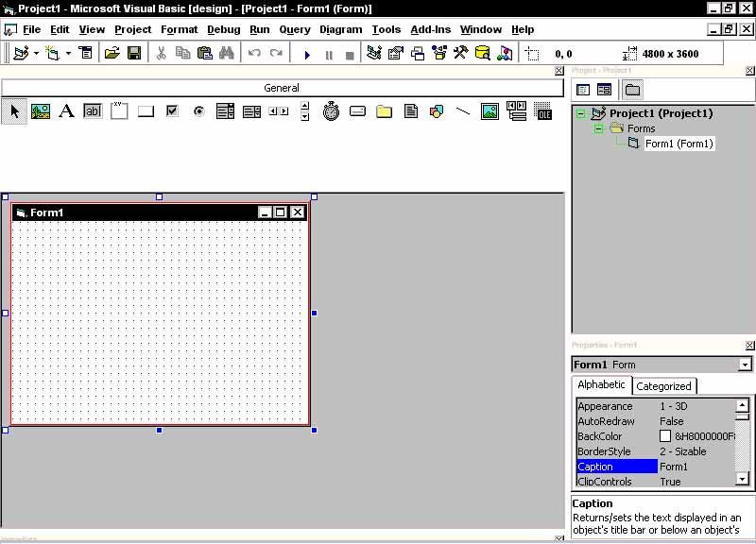
Task: Click the BackColor property color swatch
Action: click(x=665, y=436)
